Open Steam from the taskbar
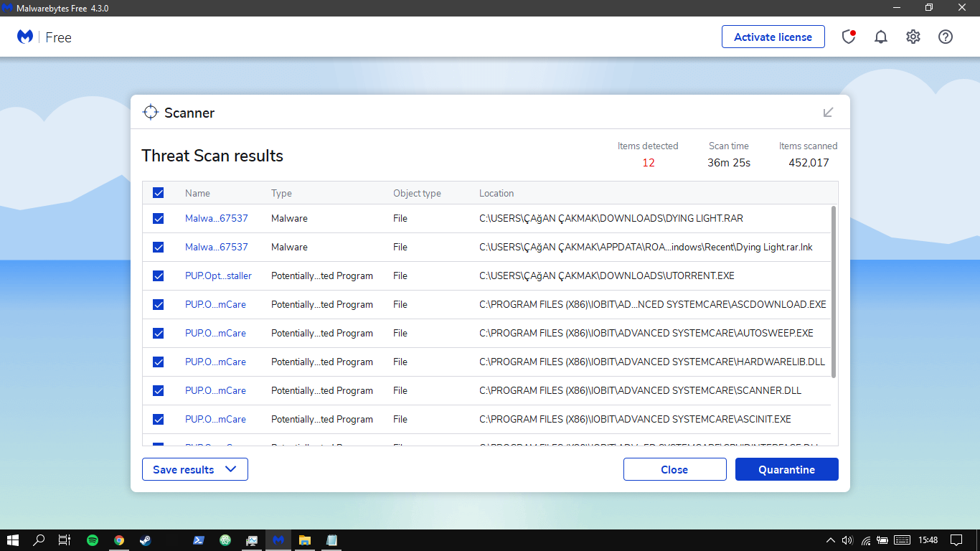The image size is (980, 551). [x=145, y=540]
